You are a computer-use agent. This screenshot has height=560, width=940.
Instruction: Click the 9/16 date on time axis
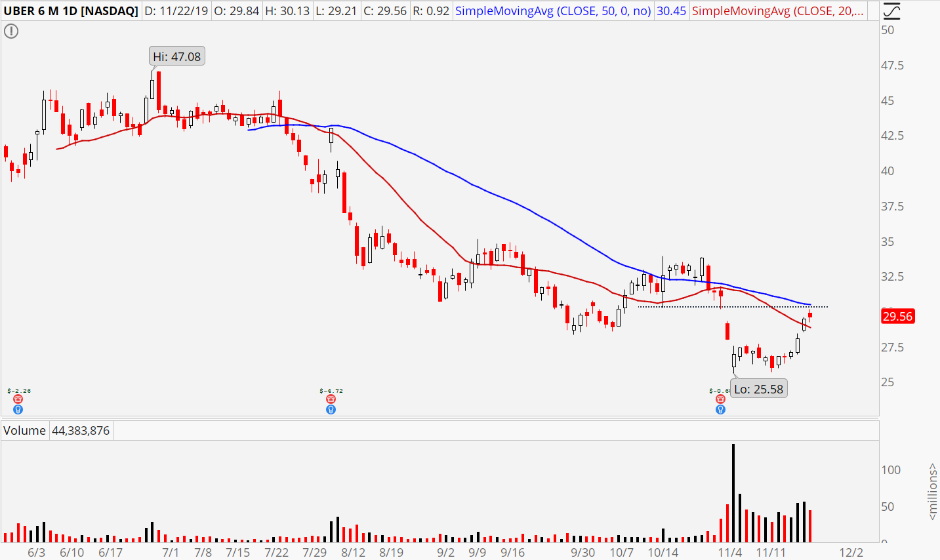[512, 552]
